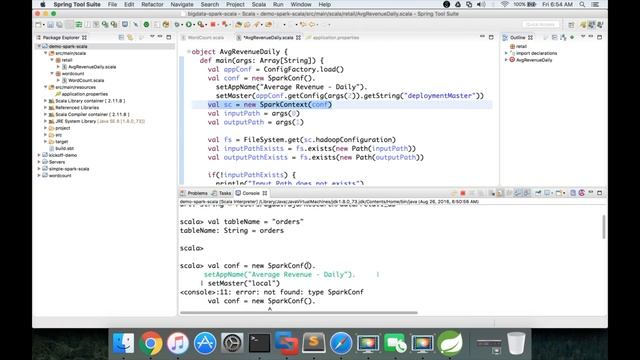Image resolution: width=640 pixels, height=360 pixels.
Task: Expand the kickoff-demo project
Action: 39,156
